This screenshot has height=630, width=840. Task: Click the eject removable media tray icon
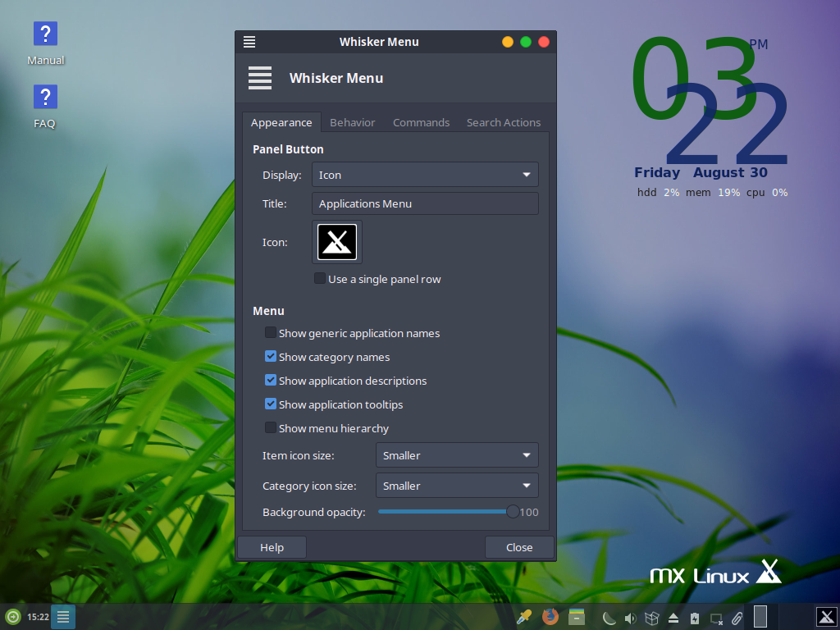[x=673, y=619]
